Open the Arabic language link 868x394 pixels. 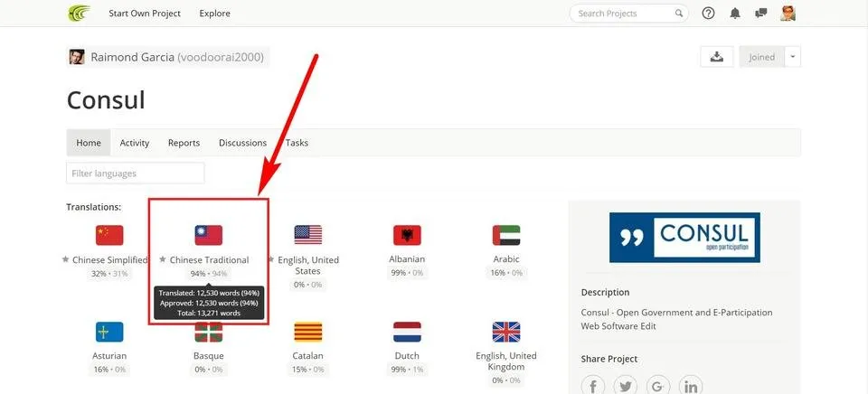[506, 259]
